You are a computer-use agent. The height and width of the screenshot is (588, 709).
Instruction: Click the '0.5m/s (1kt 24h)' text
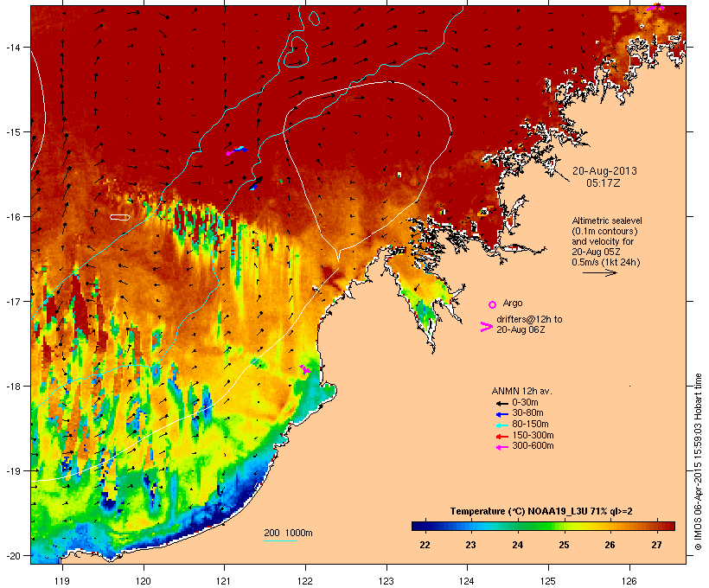(606, 262)
